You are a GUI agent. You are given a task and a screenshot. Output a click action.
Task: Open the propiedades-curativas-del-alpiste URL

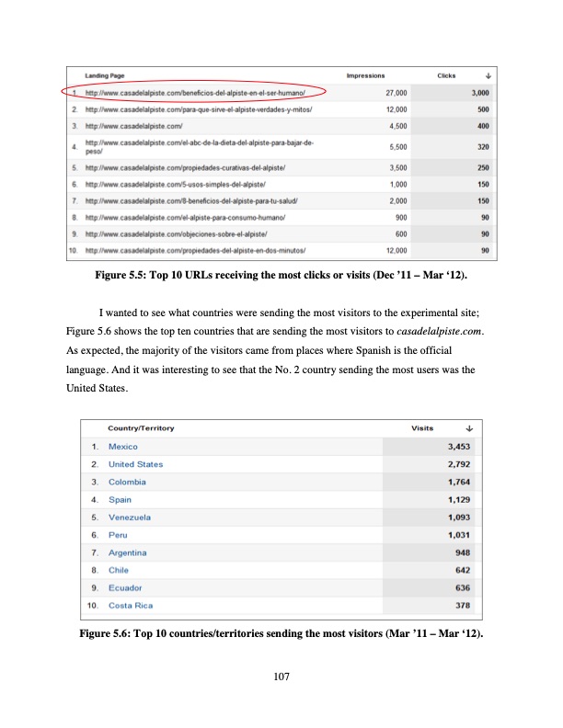(186, 168)
